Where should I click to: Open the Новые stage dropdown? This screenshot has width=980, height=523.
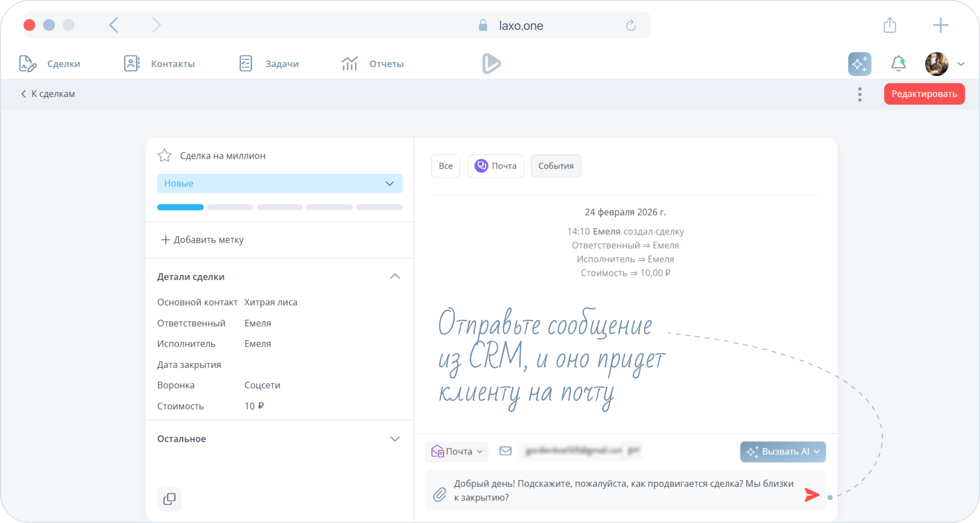279,184
